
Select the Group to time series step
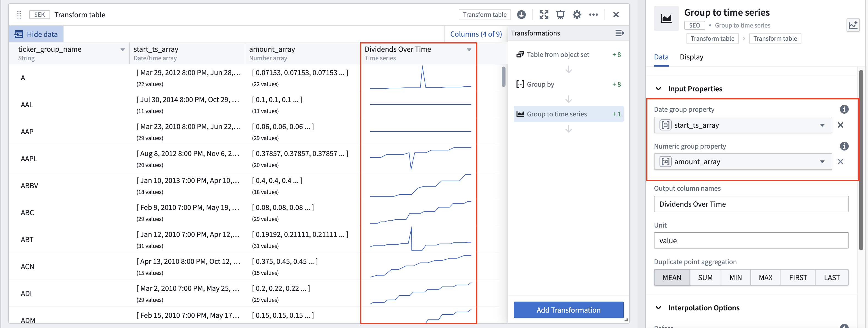click(568, 114)
